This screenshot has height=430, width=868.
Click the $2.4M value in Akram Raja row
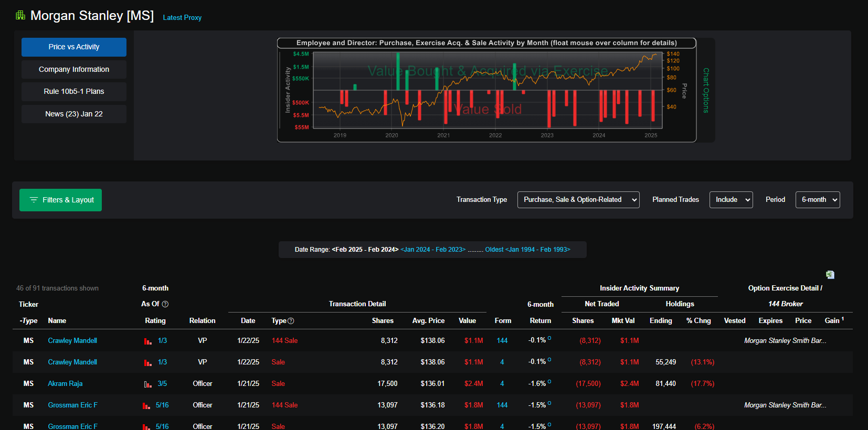[473, 384]
